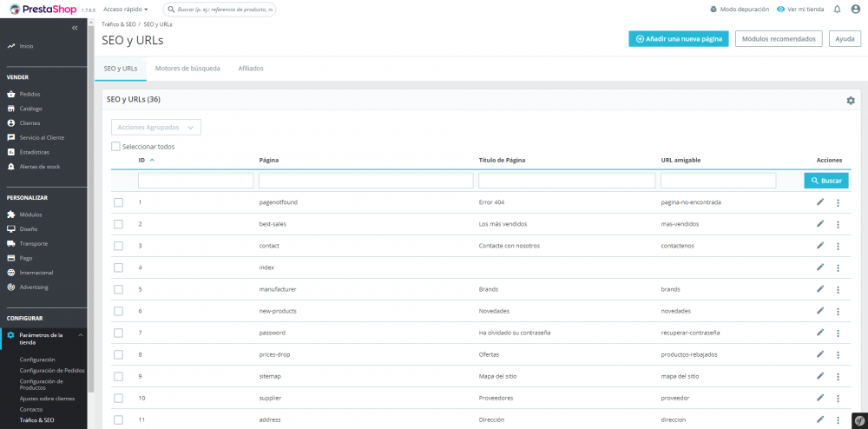Click the PrestaShop logo
The width and height of the screenshot is (868, 429).
tap(43, 9)
